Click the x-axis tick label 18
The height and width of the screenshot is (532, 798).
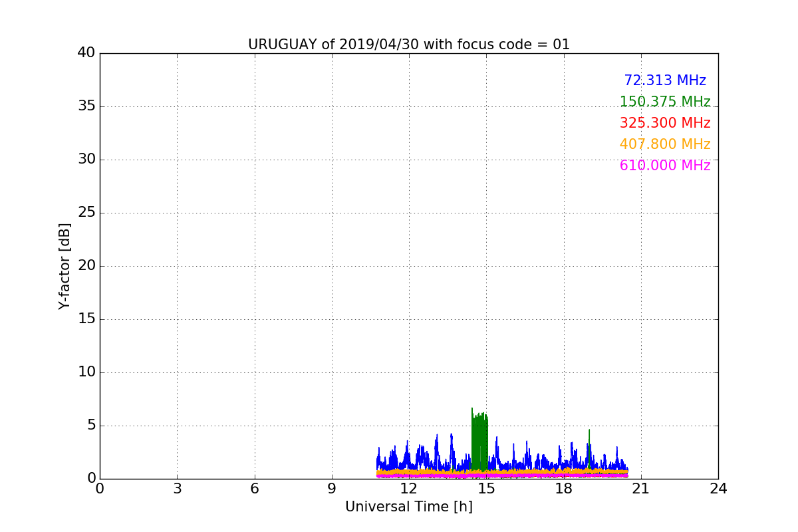(563, 488)
